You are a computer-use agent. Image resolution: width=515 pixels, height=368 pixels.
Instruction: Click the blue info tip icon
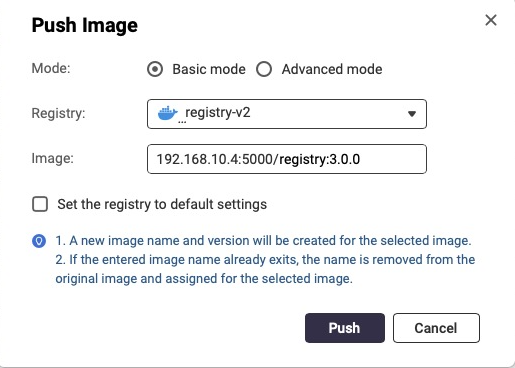pos(39,241)
